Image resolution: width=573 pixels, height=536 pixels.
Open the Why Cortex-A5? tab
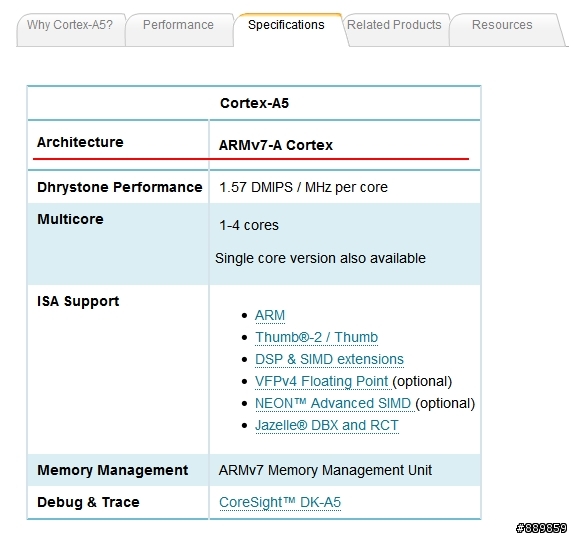point(70,29)
